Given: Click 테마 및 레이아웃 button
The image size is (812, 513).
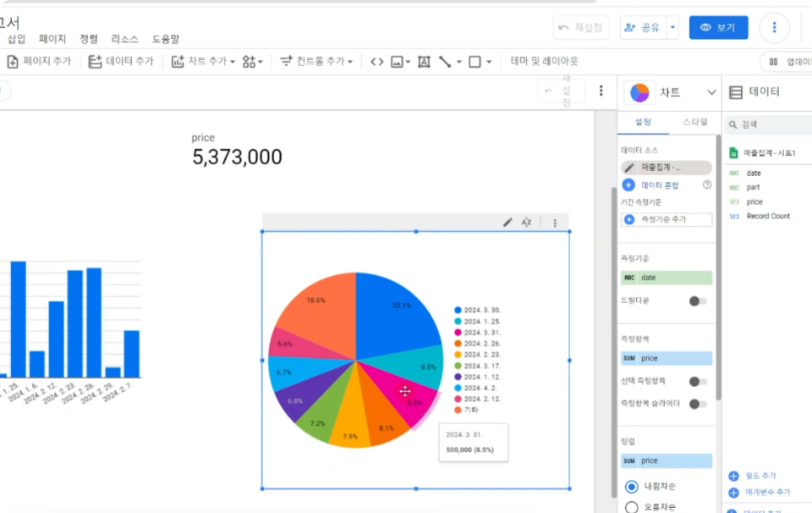Looking at the screenshot, I should click(544, 61).
